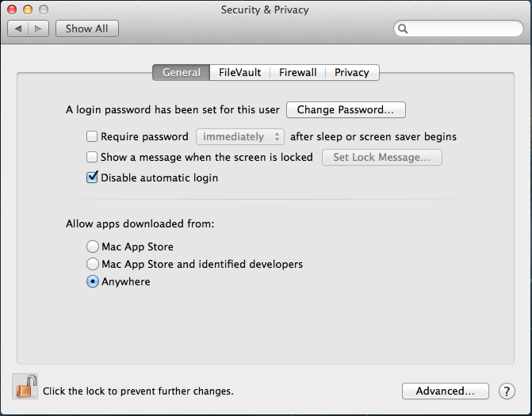Click the padlock icon to prevent changes
Screen dimensions: 532x416
point(25,387)
